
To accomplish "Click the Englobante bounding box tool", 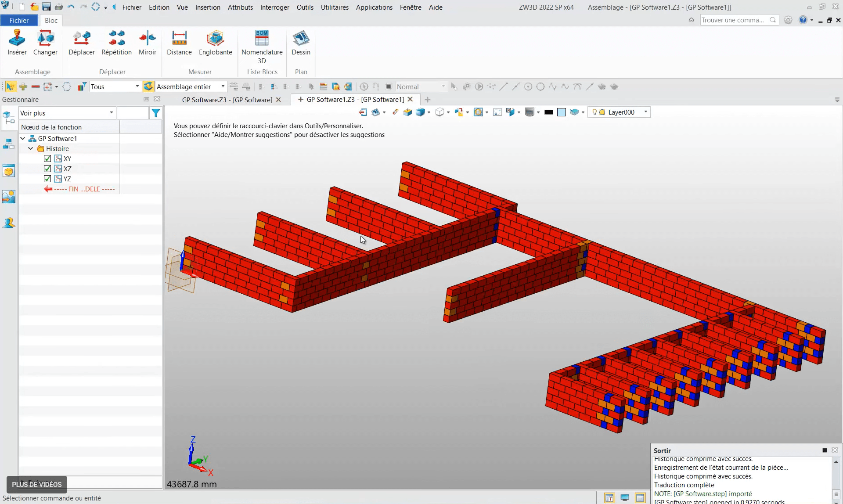I will (x=215, y=43).
